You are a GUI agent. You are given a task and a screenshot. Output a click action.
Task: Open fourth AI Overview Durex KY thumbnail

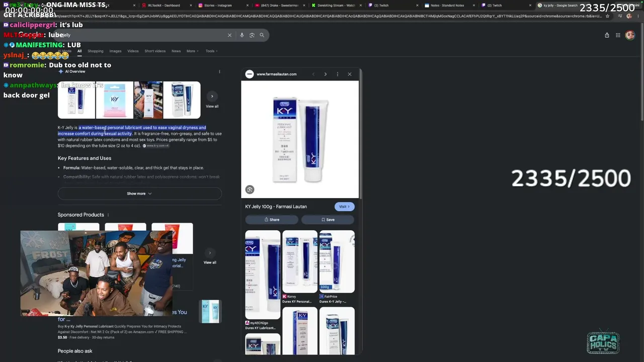182,100
